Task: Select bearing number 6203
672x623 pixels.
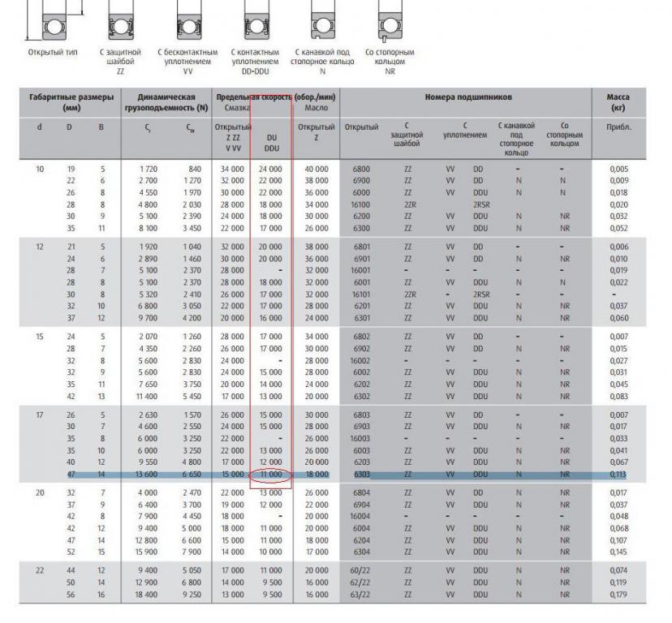Action: (361, 462)
